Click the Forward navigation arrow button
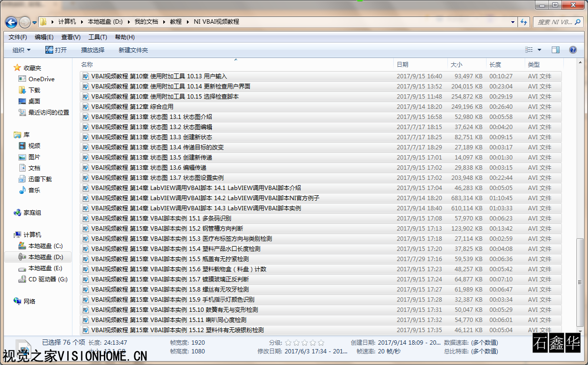This screenshot has width=588, height=365. [25, 22]
